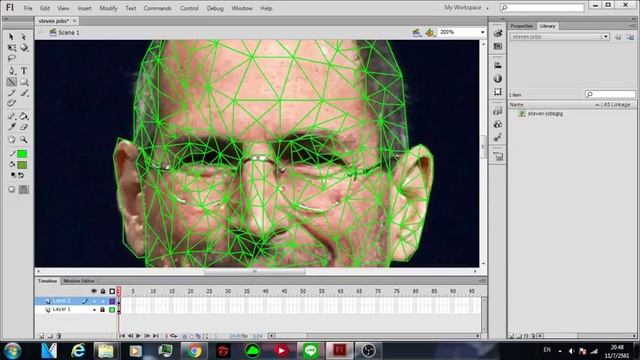This screenshot has width=640, height=360.
Task: Open the 200% zoom dropdown
Action: coord(482,32)
